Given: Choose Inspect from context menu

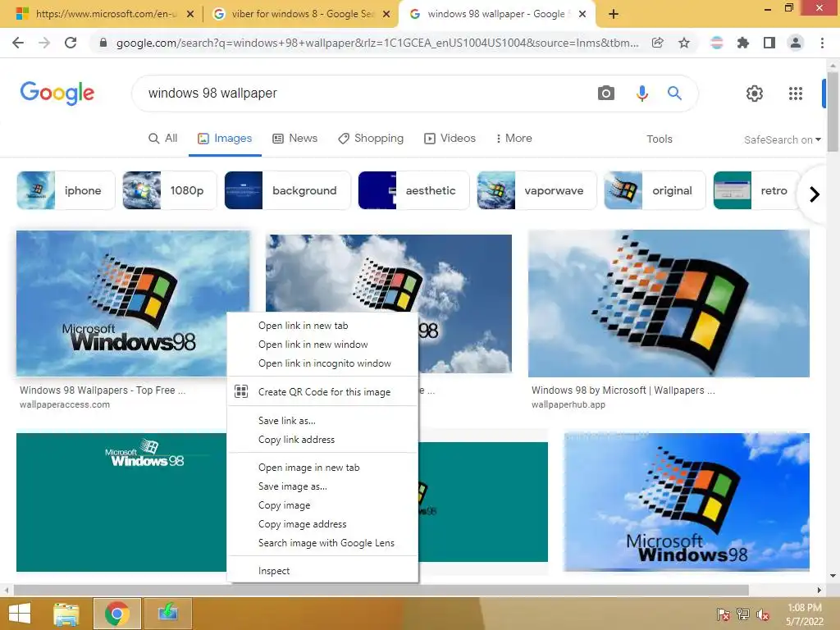Looking at the screenshot, I should (x=322, y=571).
